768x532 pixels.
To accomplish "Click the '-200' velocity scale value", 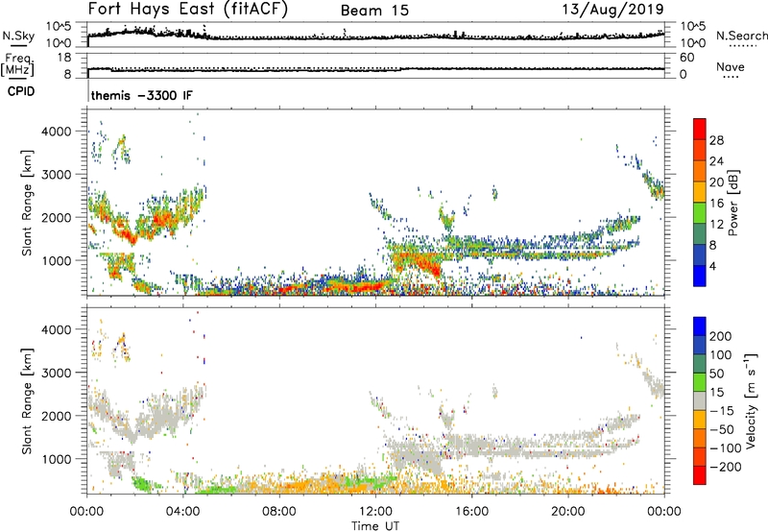I will (x=726, y=467).
